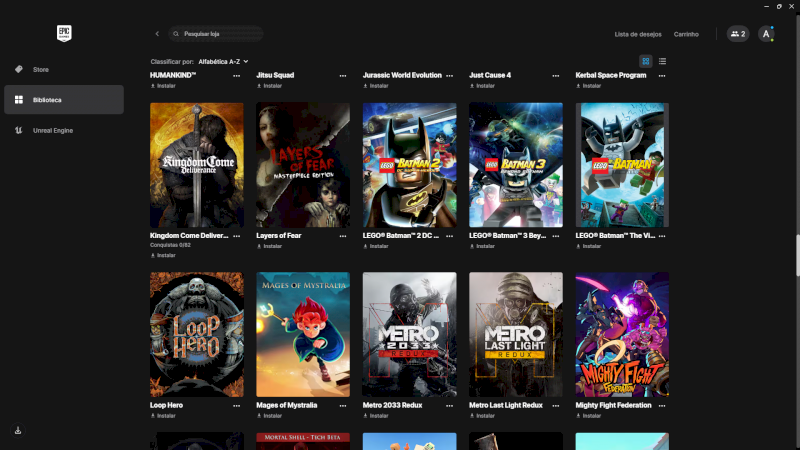
Task: Open three-dot menu for Loop Hero
Action: coord(237,406)
